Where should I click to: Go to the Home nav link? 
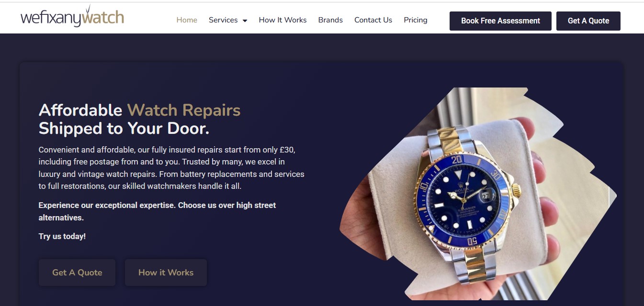tap(187, 20)
